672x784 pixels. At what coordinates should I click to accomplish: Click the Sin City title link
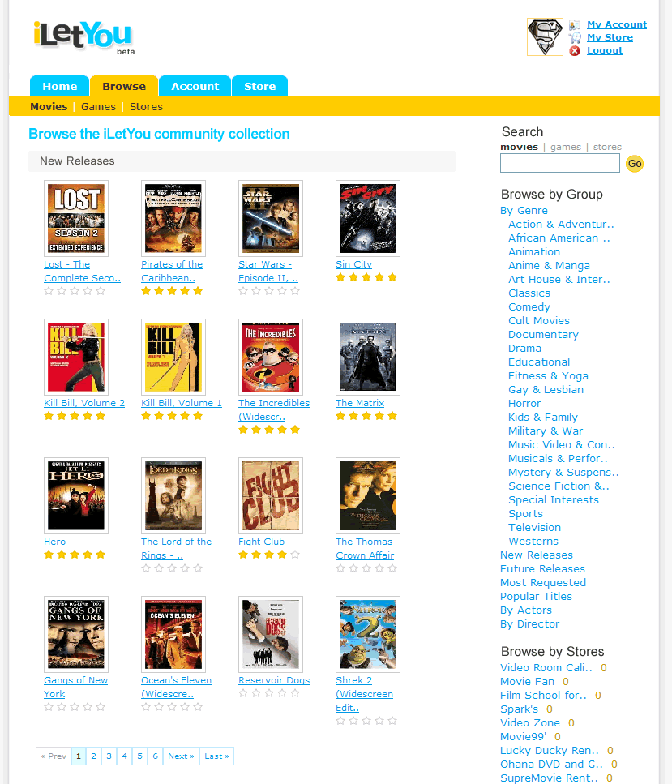coord(353,264)
